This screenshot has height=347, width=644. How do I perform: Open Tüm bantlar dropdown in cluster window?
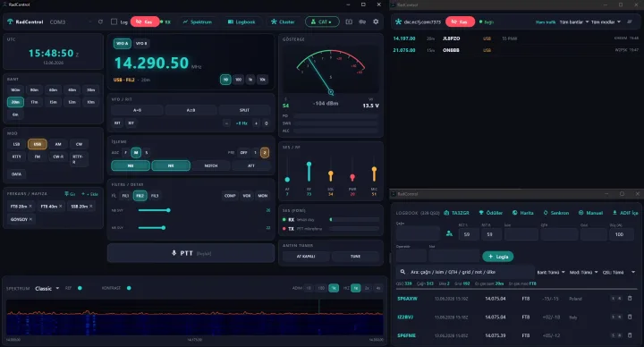click(574, 21)
